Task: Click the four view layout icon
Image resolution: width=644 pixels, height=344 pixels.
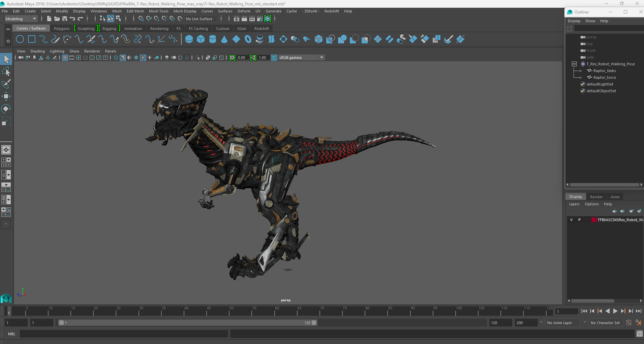Action: click(x=6, y=162)
